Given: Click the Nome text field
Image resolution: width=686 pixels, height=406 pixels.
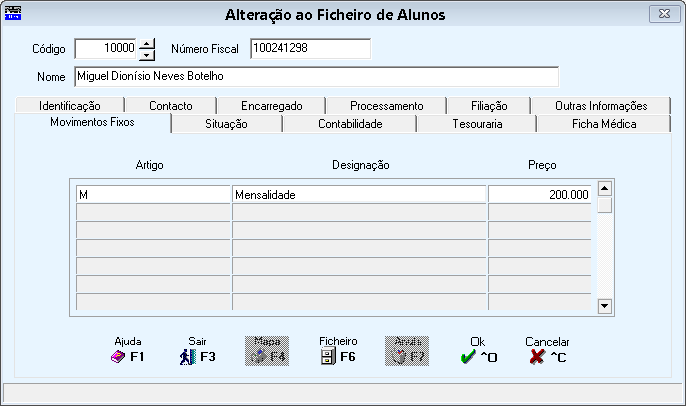Looking at the screenshot, I should (317, 77).
